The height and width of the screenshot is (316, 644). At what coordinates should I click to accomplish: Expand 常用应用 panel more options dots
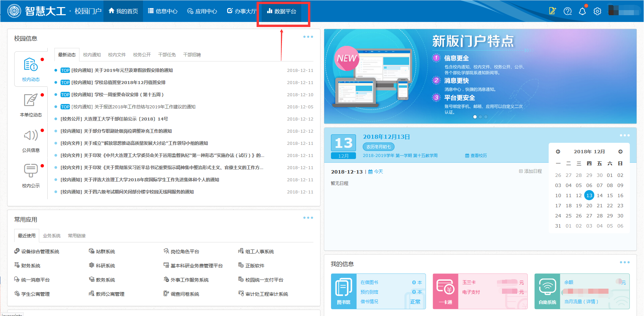[308, 218]
